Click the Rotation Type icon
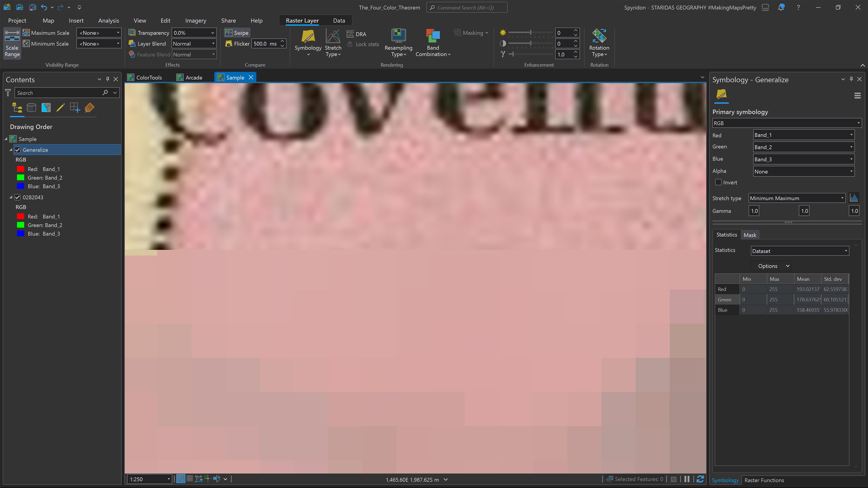The height and width of the screenshot is (488, 868). point(599,36)
